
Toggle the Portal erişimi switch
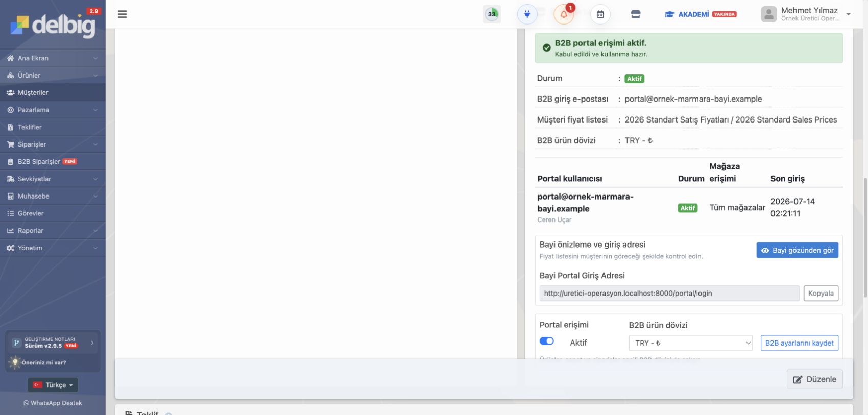[546, 341]
